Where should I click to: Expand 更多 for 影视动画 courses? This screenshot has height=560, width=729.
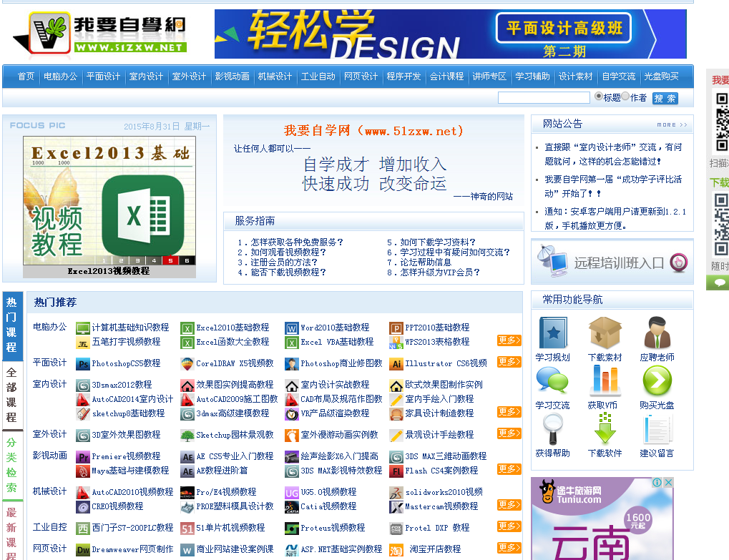pyautogui.click(x=509, y=469)
